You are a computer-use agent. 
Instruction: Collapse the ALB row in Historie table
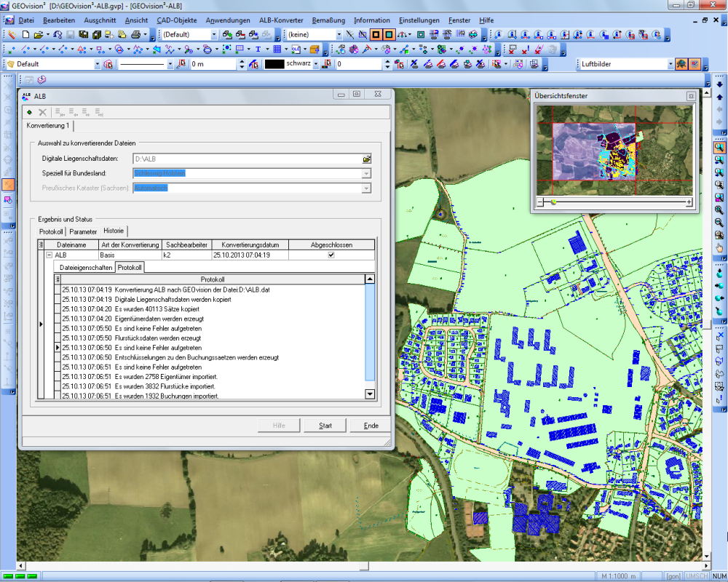click(50, 255)
